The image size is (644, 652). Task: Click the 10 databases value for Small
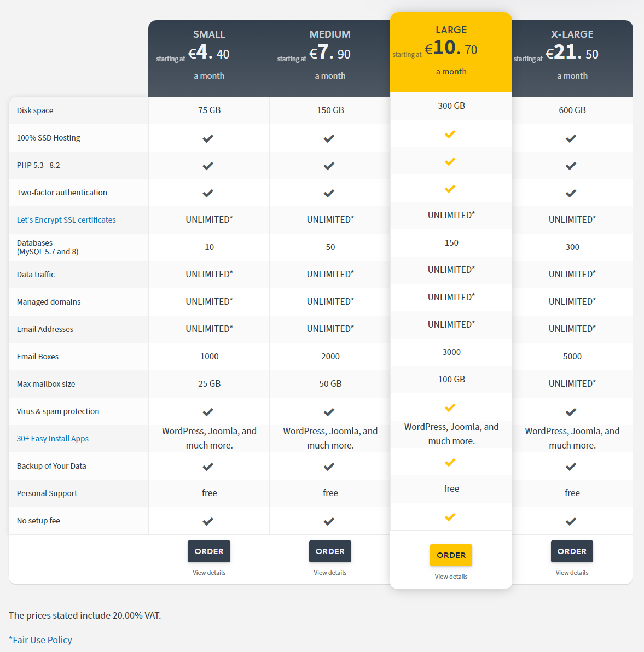tap(209, 247)
